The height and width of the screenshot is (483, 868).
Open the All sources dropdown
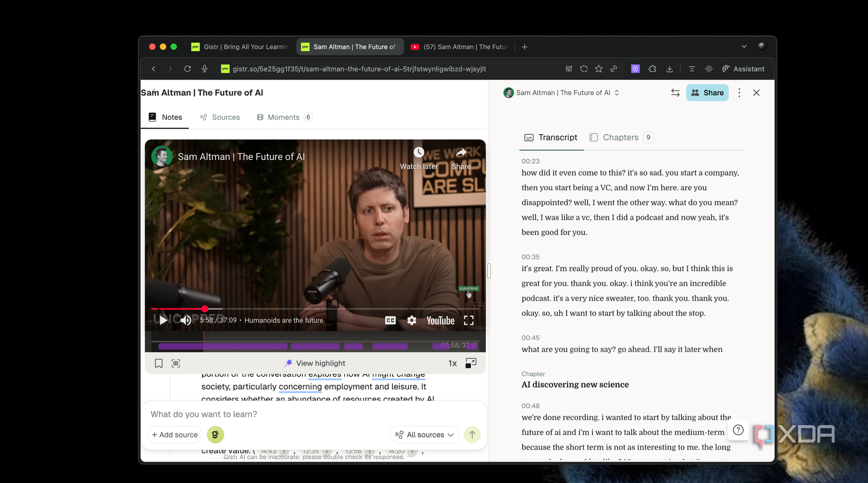(x=424, y=435)
